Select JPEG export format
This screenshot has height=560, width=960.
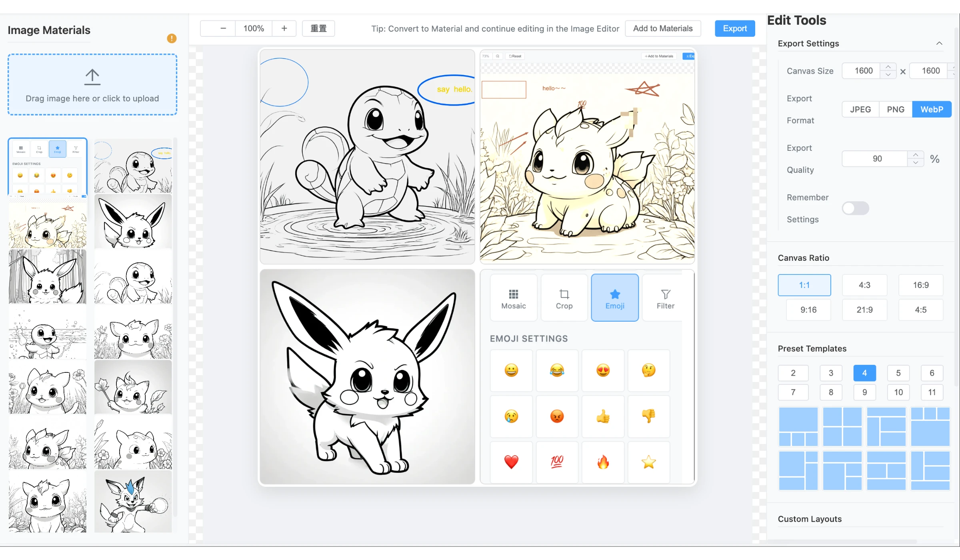(860, 109)
